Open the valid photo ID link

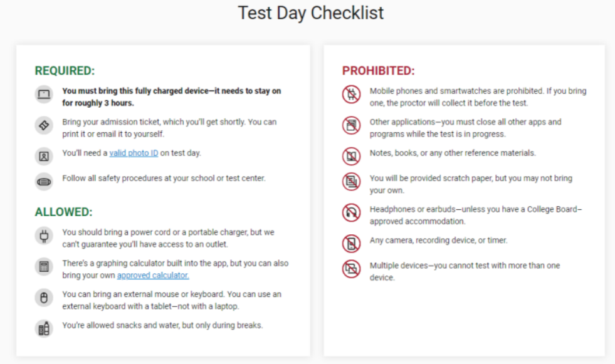tap(134, 153)
